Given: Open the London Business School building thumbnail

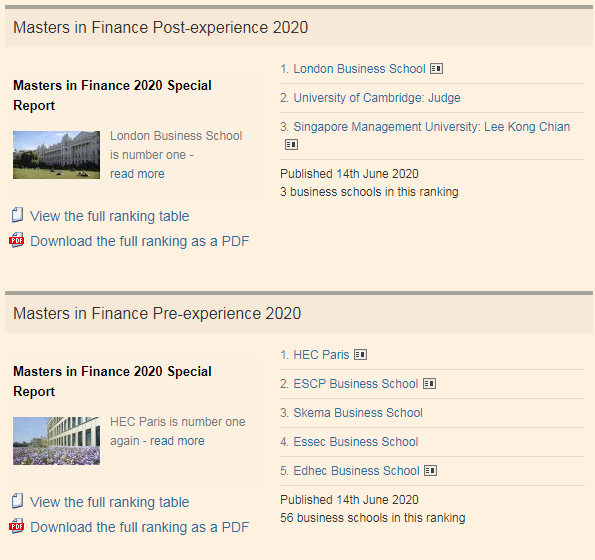Looking at the screenshot, I should point(57,155).
